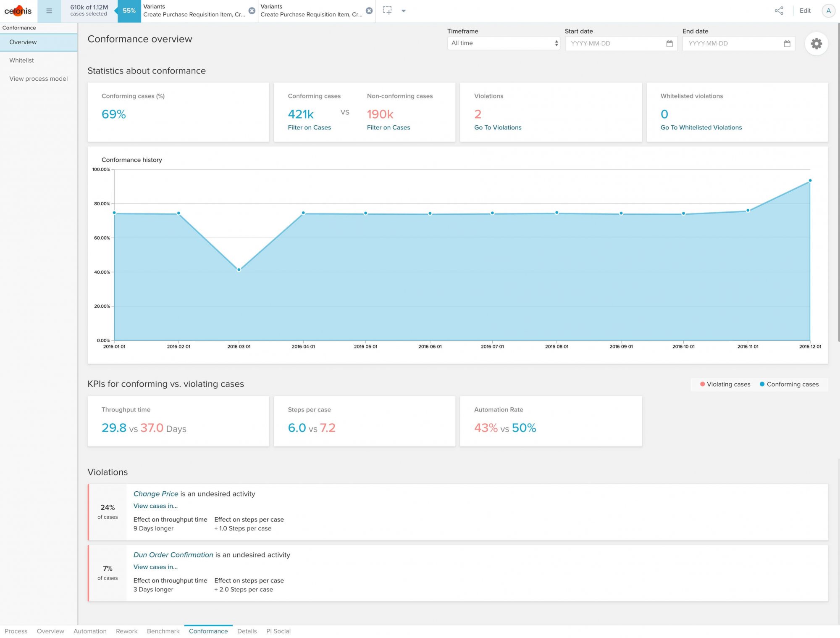Open the share icon

tap(779, 11)
